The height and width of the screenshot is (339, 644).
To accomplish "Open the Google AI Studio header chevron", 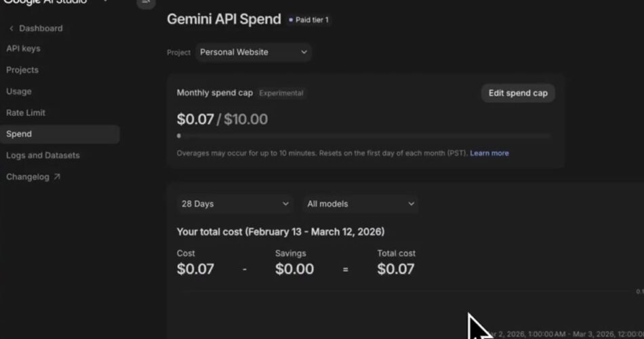I will [105, 2].
